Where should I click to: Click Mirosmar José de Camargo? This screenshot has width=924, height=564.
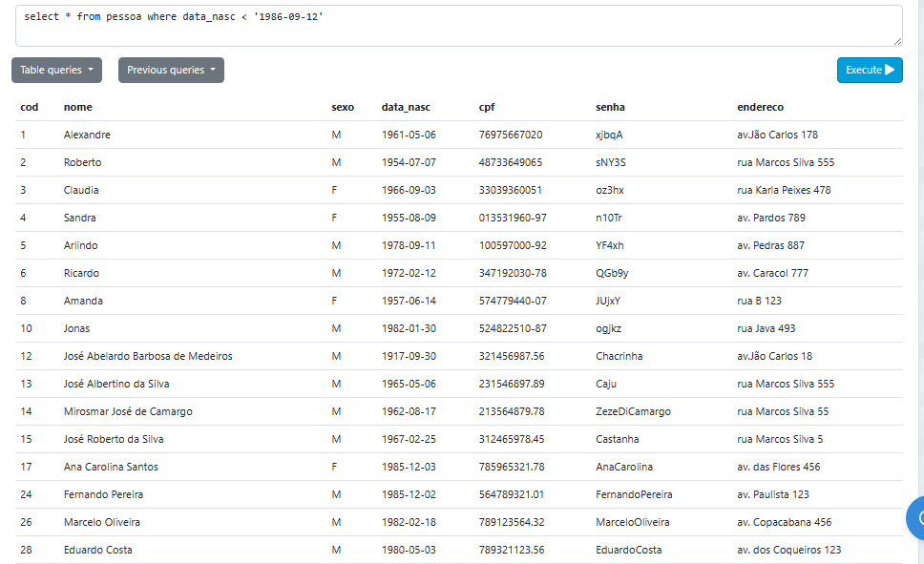pos(128,412)
